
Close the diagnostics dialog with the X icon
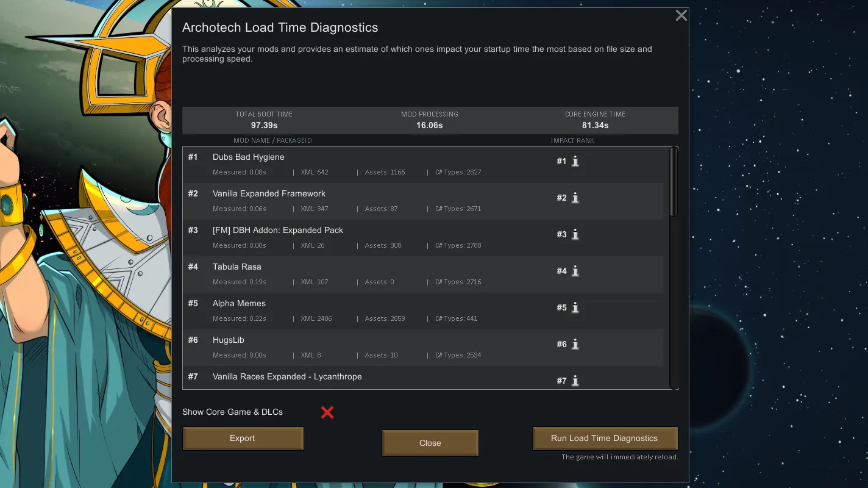pyautogui.click(x=681, y=16)
